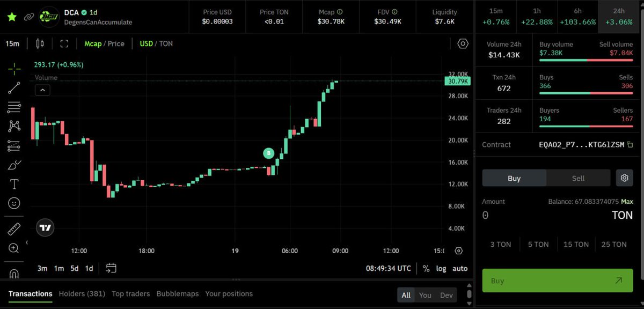Click the chart screenshot camera icon
The image size is (644, 309).
click(462, 43)
